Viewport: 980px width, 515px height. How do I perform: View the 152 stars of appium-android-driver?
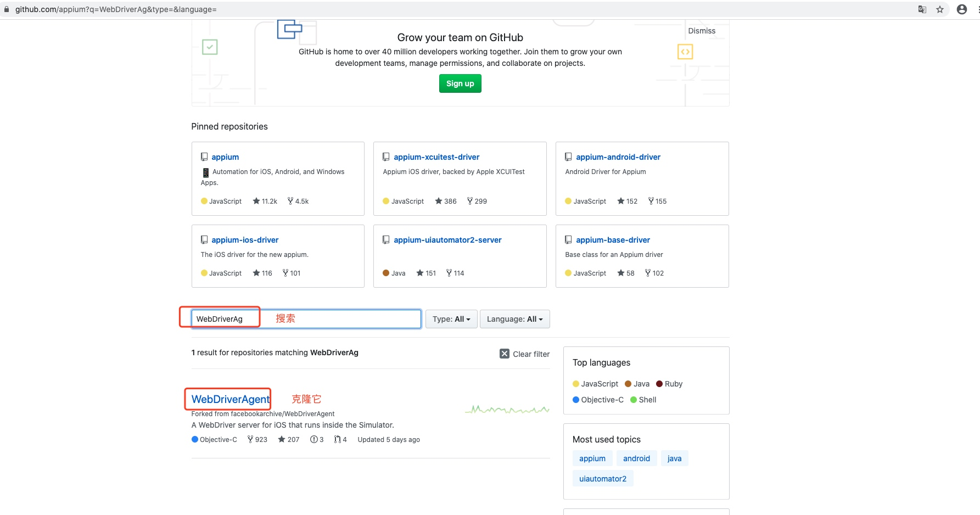pos(628,201)
